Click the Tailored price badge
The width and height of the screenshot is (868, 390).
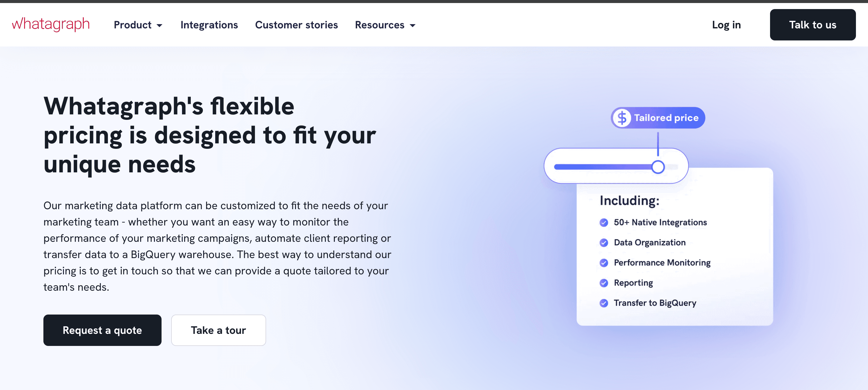(x=666, y=118)
